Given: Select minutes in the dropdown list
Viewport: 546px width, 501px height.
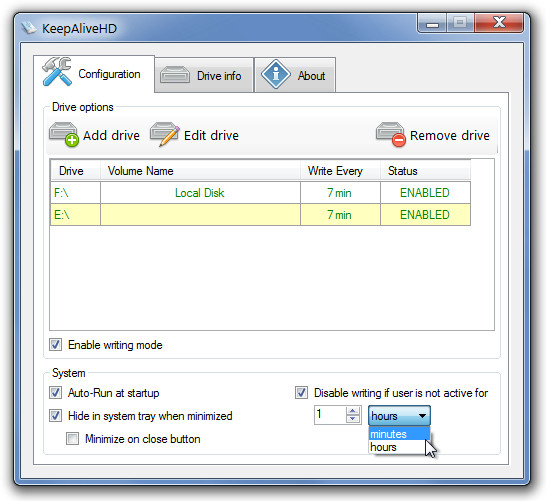Looking at the screenshot, I should 399,434.
